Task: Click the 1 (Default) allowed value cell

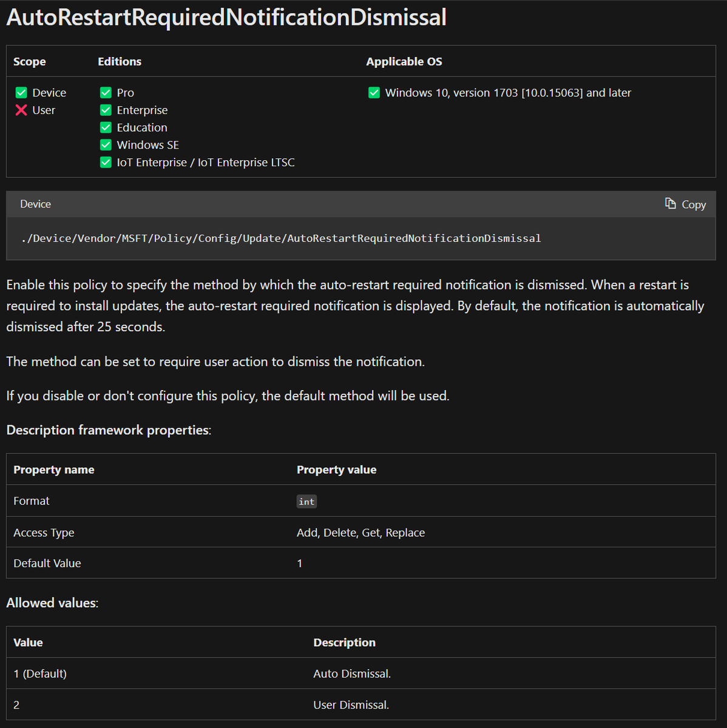Action: pos(40,673)
